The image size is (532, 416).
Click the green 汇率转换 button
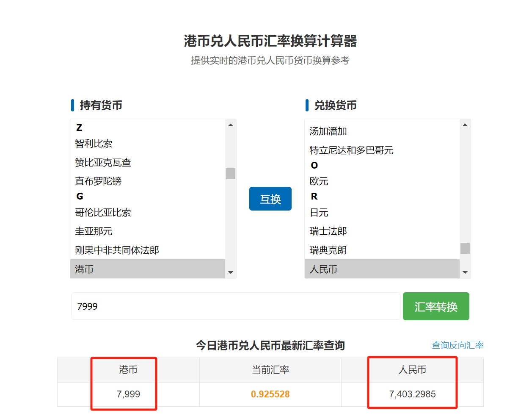click(436, 306)
